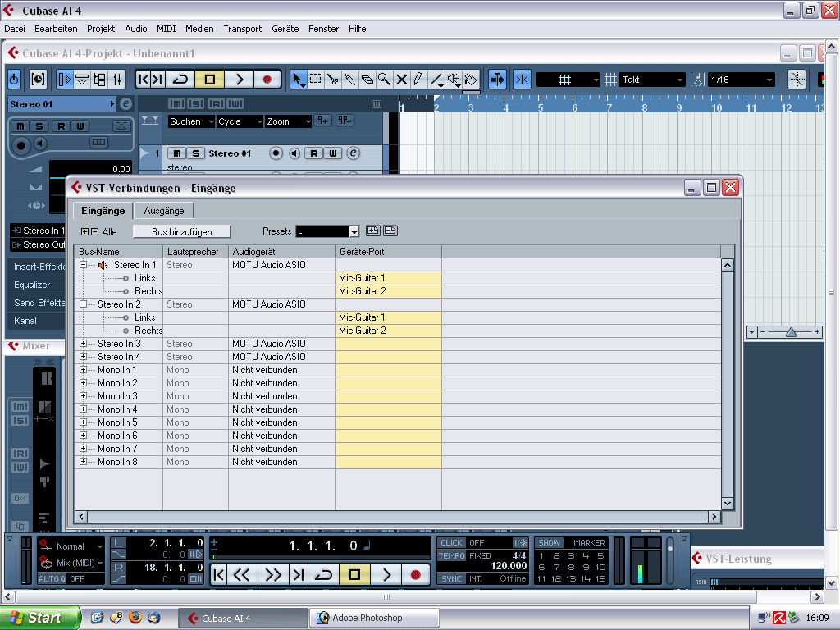Image resolution: width=840 pixels, height=630 pixels.
Task: Select the Mute X tool
Action: point(401,80)
